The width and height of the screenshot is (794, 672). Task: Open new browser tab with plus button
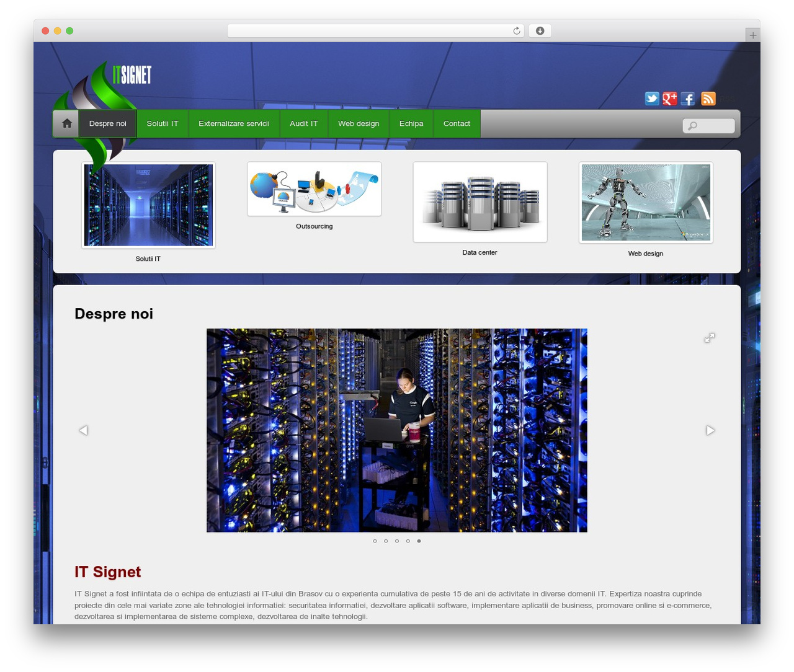(752, 35)
